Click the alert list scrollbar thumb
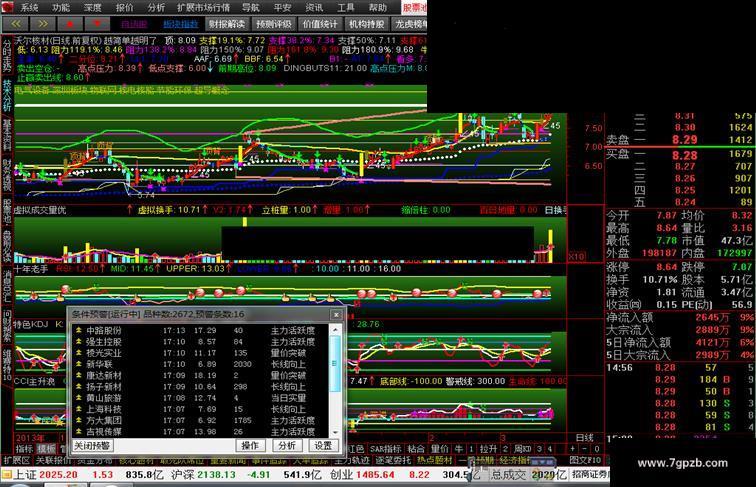756x487 pixels. click(x=335, y=364)
